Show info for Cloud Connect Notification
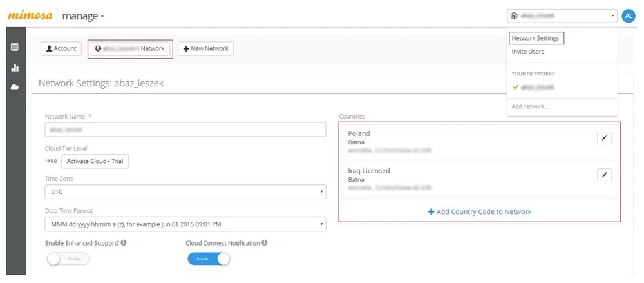The height and width of the screenshot is (283, 644). tap(265, 243)
